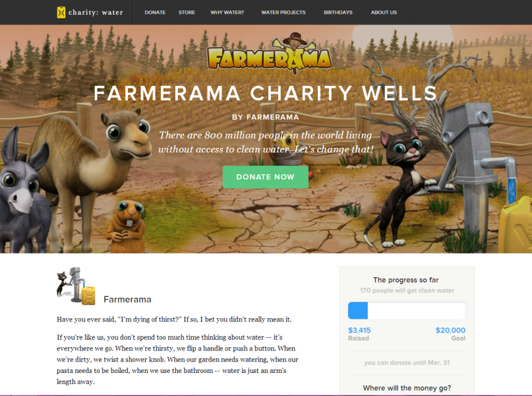This screenshot has width=532, height=396.
Task: Click the $20,000 goal amount
Action: click(450, 330)
